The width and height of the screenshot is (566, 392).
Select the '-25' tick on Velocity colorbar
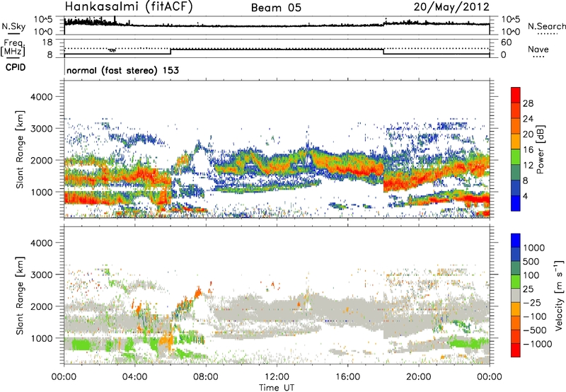[x=532, y=303]
